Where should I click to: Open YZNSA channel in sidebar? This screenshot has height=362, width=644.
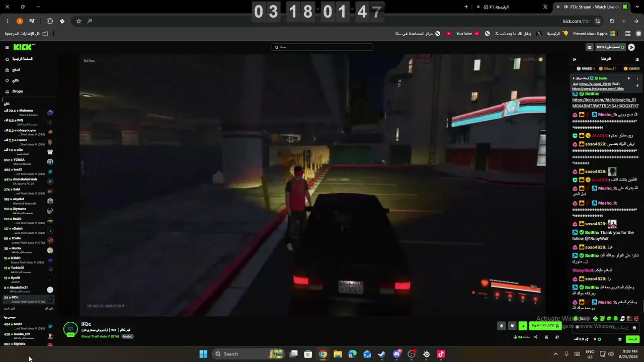coord(29,162)
